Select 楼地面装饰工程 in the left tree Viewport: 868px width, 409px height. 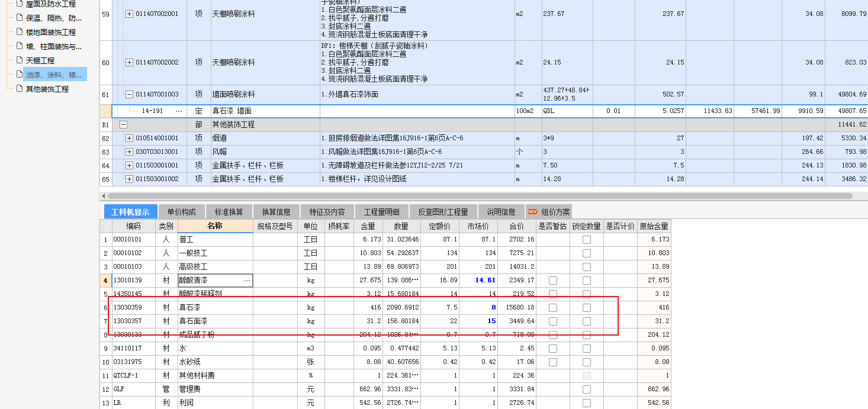51,32
